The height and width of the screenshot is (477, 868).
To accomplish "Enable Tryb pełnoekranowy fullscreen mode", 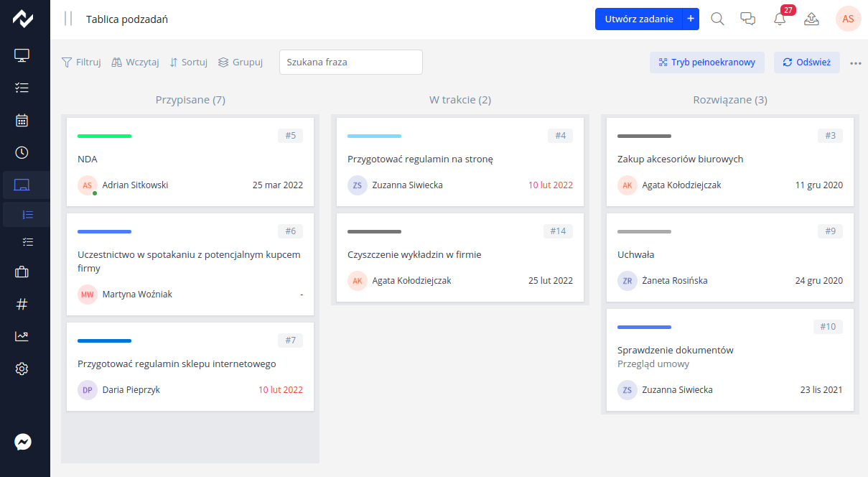I will coord(707,62).
